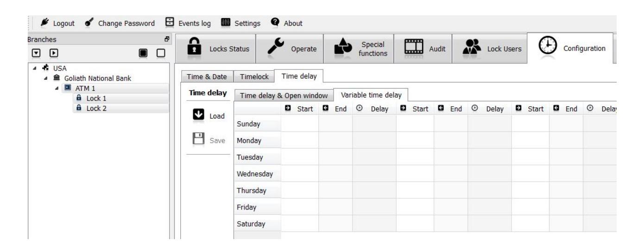The image size is (644, 247).
Task: Open the Events log
Action: click(189, 23)
